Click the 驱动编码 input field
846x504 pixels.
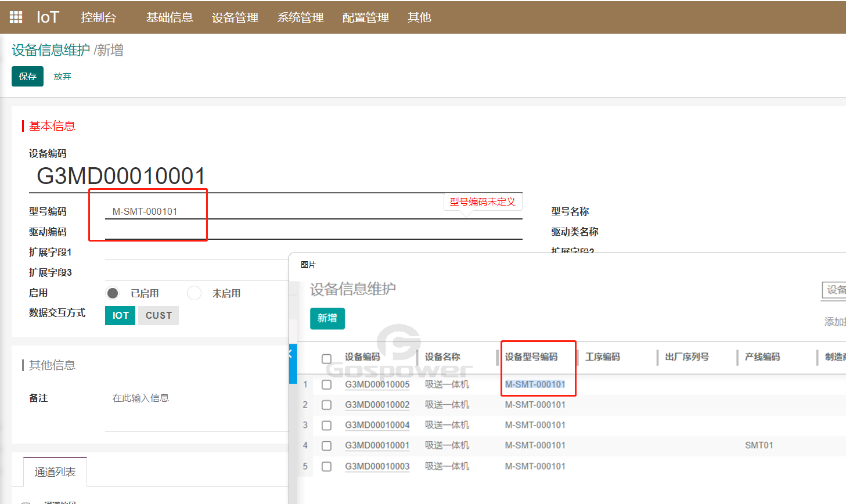314,232
